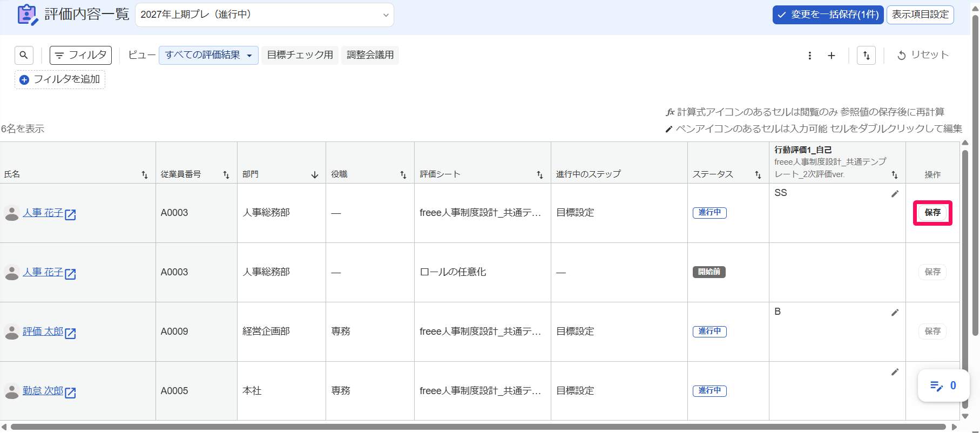Open external link icon for 勤怠 次郎
980x433 pixels.
(70, 393)
